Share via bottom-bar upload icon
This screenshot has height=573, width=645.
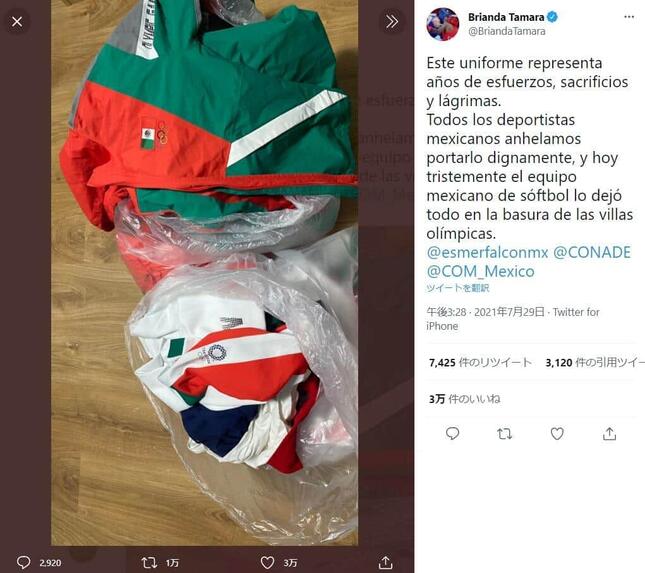(385, 562)
